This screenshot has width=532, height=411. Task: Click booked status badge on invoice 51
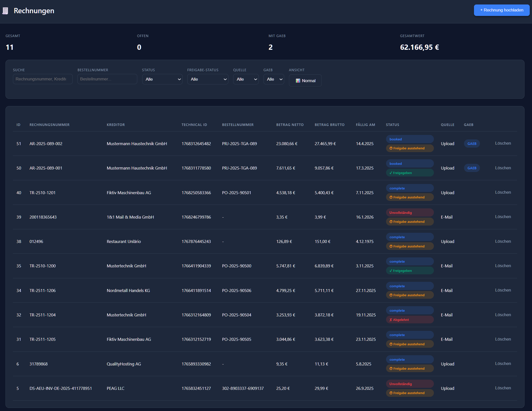(409, 139)
